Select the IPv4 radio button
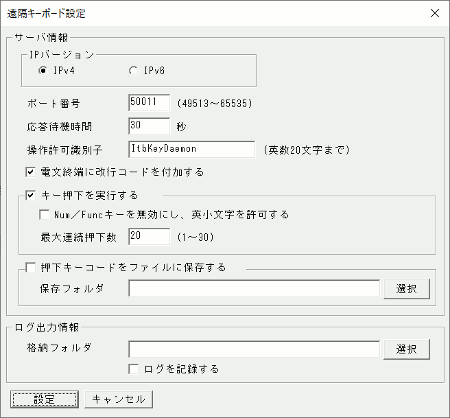The width and height of the screenshot is (450, 418). point(43,71)
